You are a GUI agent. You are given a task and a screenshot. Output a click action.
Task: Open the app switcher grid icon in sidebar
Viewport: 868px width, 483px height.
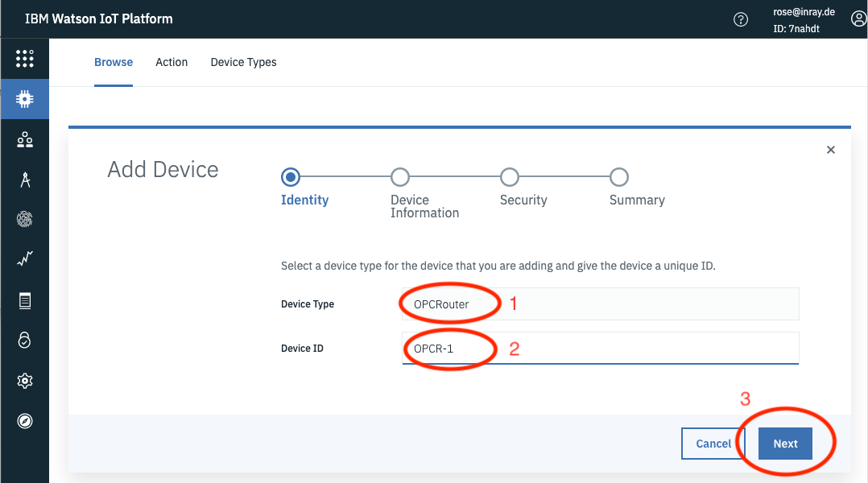[24, 59]
